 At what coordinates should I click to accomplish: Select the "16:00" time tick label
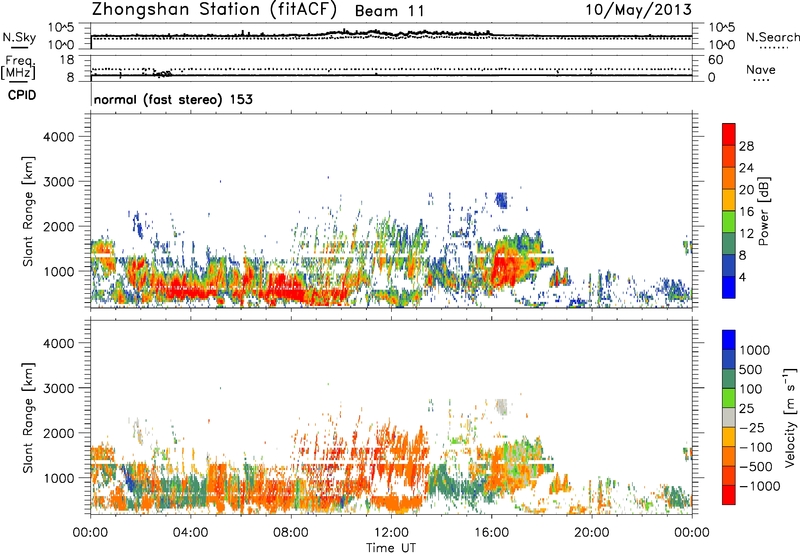pyautogui.click(x=491, y=533)
